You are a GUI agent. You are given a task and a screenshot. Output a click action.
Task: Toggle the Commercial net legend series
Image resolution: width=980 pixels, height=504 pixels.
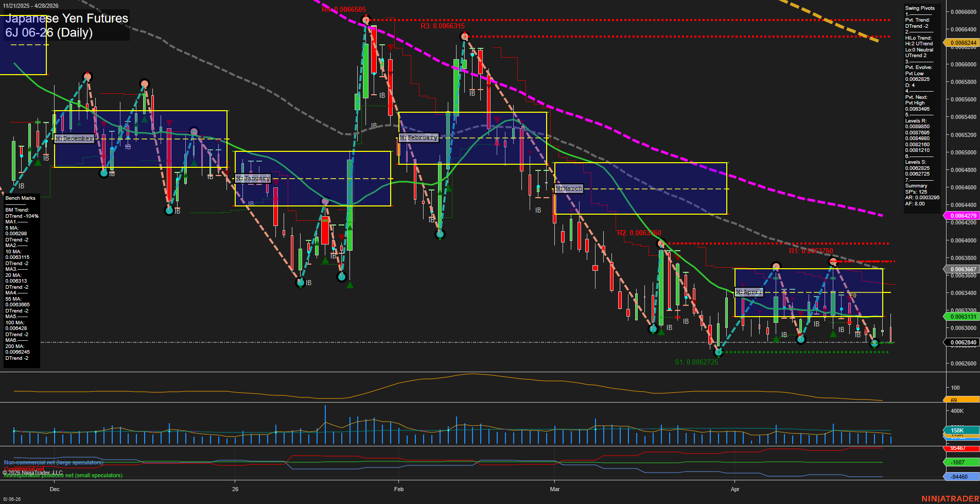click(x=24, y=469)
